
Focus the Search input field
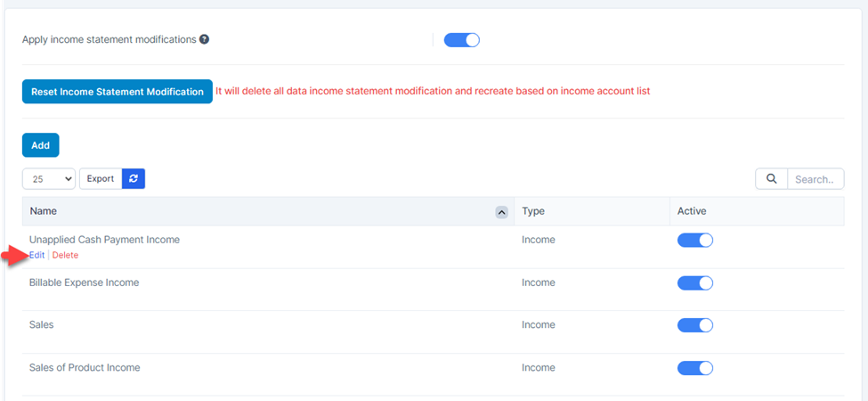pos(815,179)
